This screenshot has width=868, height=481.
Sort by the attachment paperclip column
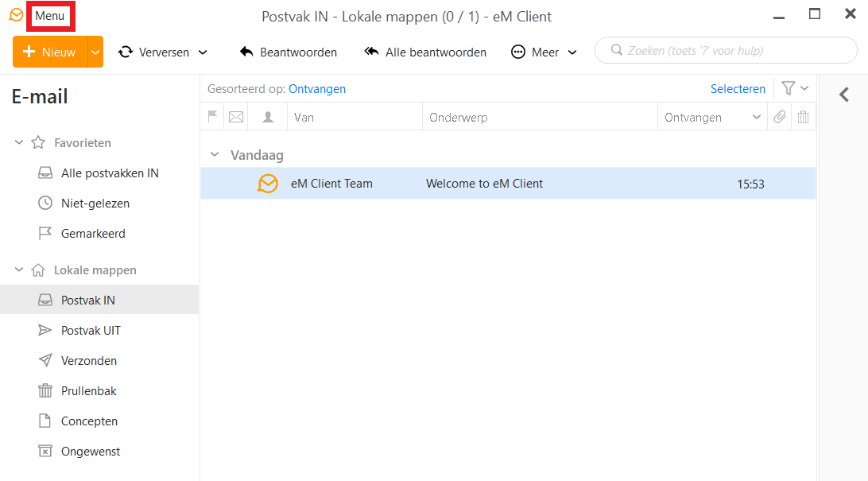click(x=780, y=117)
